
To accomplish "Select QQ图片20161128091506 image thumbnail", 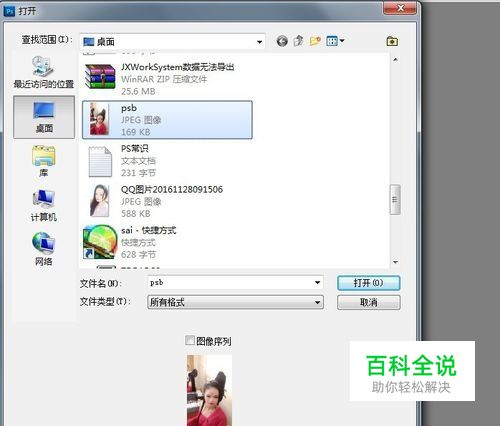I will (99, 201).
